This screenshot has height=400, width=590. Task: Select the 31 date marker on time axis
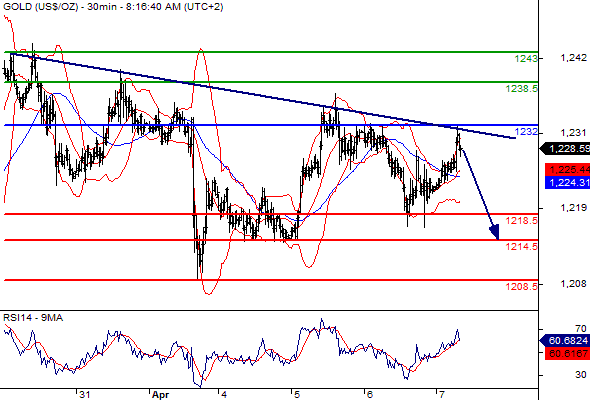tap(85, 394)
